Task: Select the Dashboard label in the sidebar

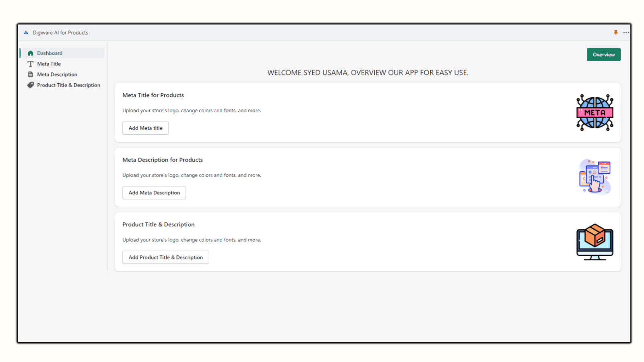Action: 50,53
